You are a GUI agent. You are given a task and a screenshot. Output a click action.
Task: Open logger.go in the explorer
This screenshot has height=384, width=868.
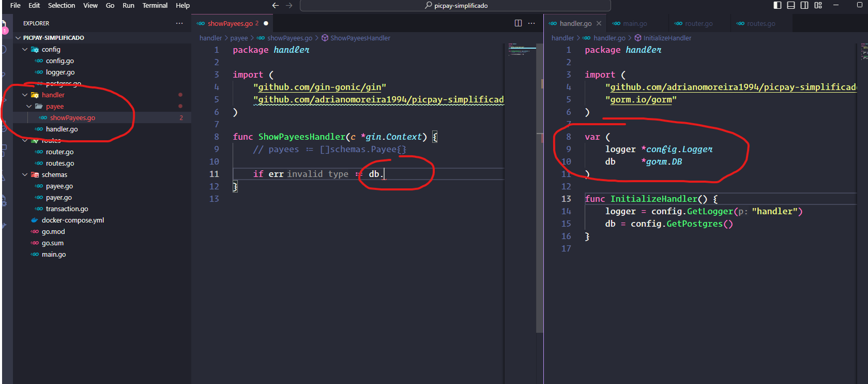coord(60,72)
